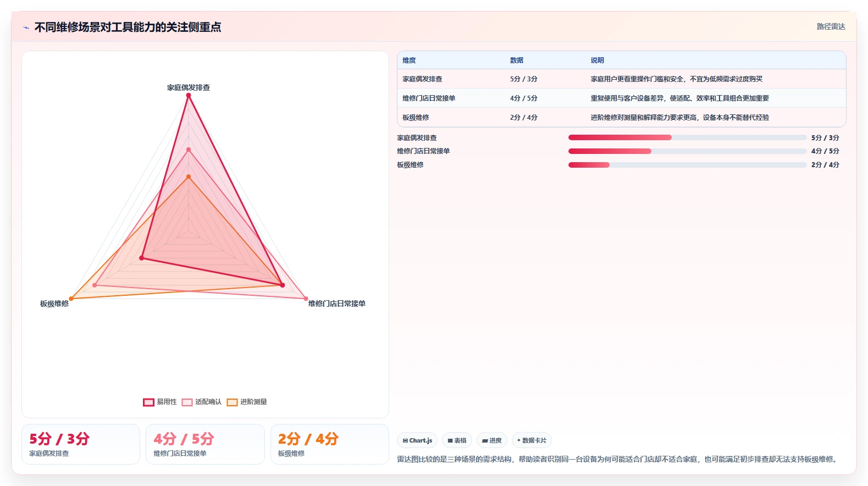This screenshot has width=868, height=486.
Task: Toggle the 进阶测量 legend swatch
Action: (232, 402)
